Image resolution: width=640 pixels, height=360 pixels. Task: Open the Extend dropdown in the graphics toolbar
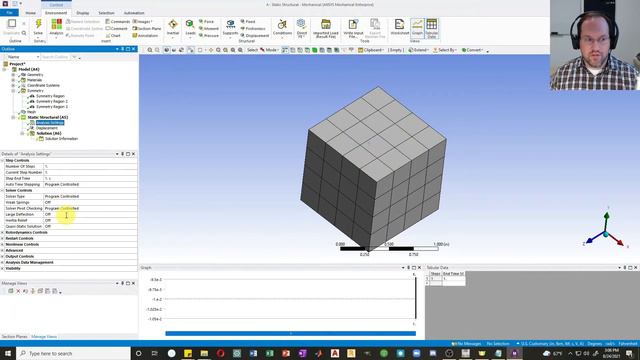pos(417,50)
